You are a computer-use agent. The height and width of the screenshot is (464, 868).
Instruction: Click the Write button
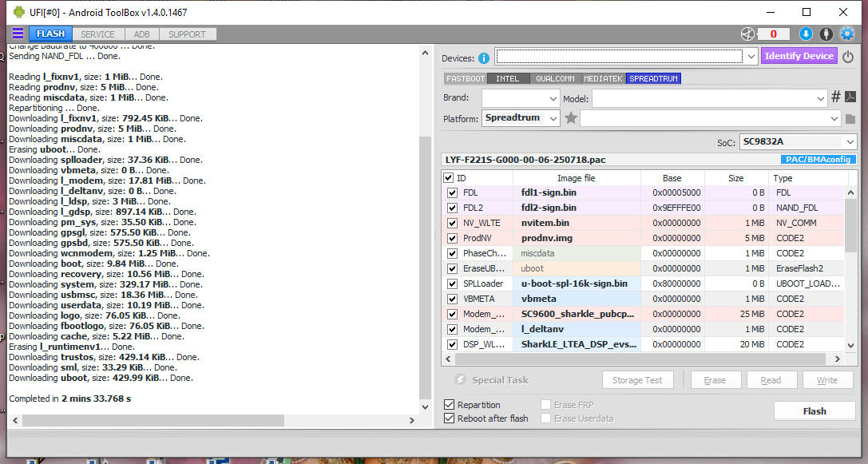tap(827, 380)
